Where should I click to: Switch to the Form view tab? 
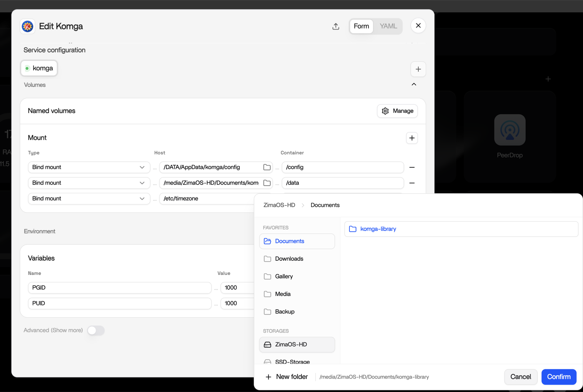coord(361,26)
